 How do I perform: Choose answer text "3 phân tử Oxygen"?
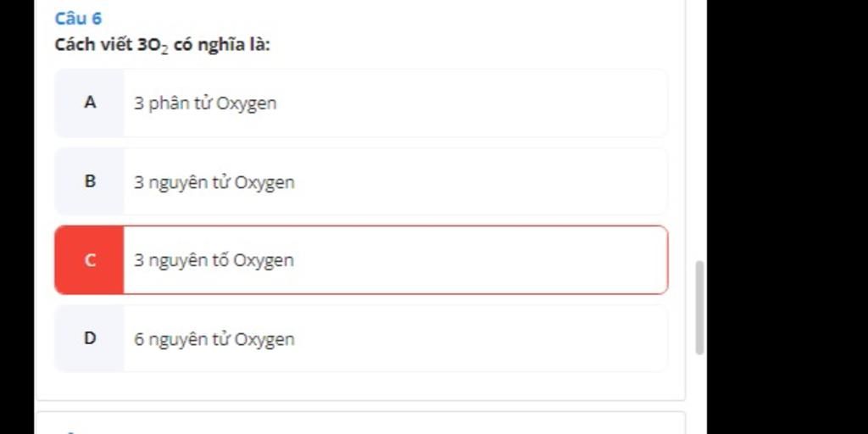pyautogui.click(x=205, y=103)
